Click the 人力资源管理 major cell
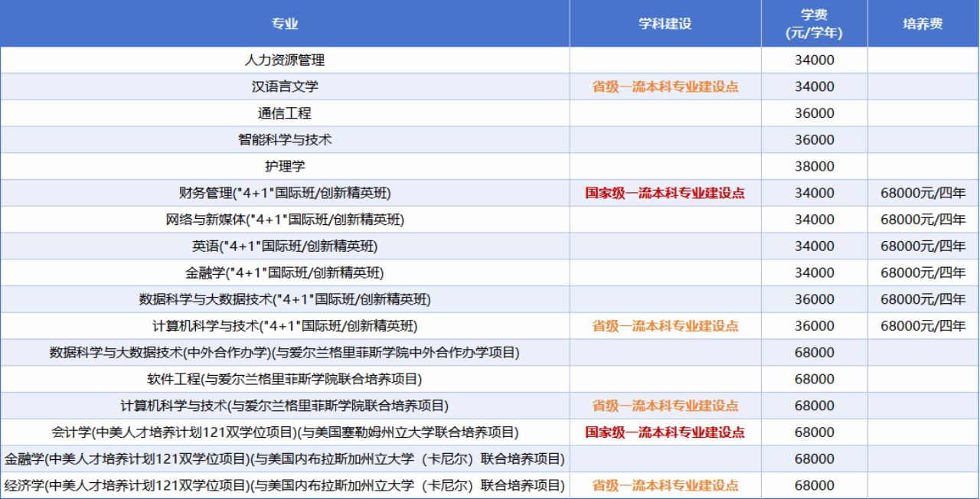980x499 pixels. point(284,60)
